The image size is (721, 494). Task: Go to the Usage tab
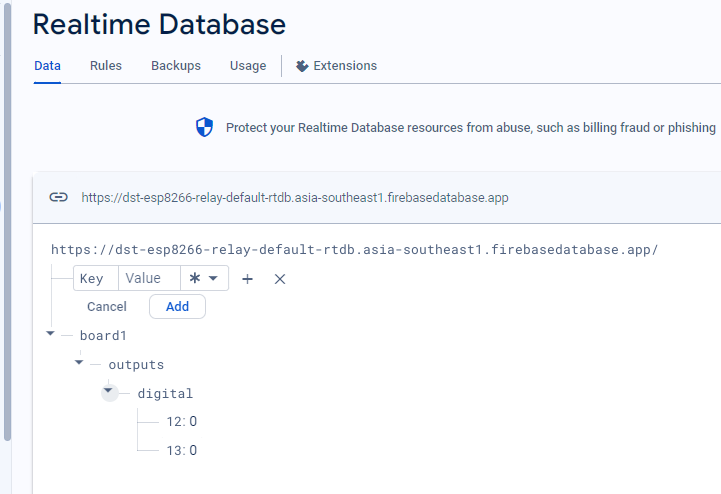pyautogui.click(x=248, y=66)
